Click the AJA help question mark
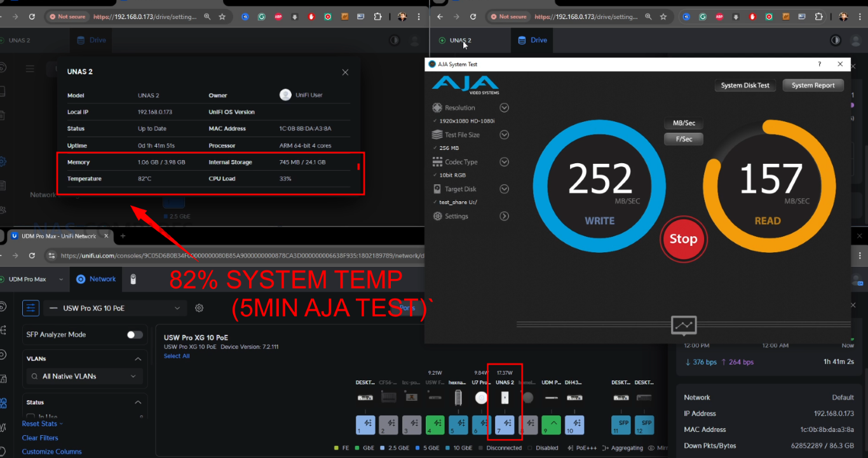 (819, 64)
